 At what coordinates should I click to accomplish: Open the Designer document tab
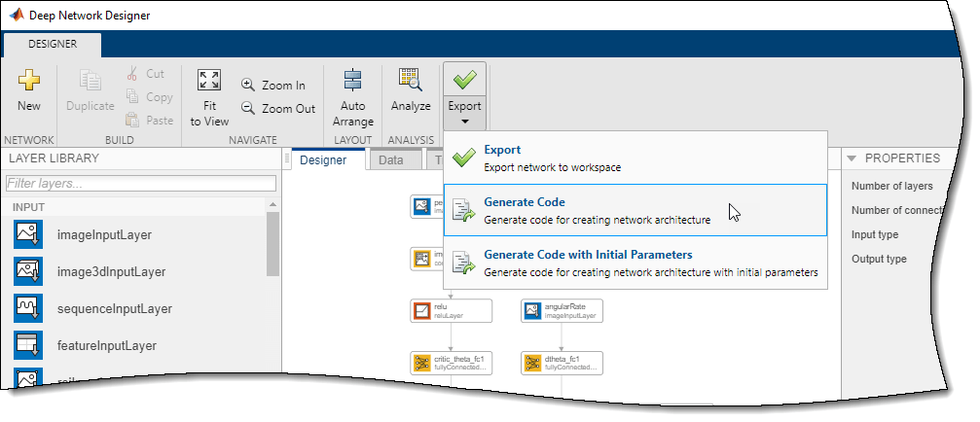(323, 159)
